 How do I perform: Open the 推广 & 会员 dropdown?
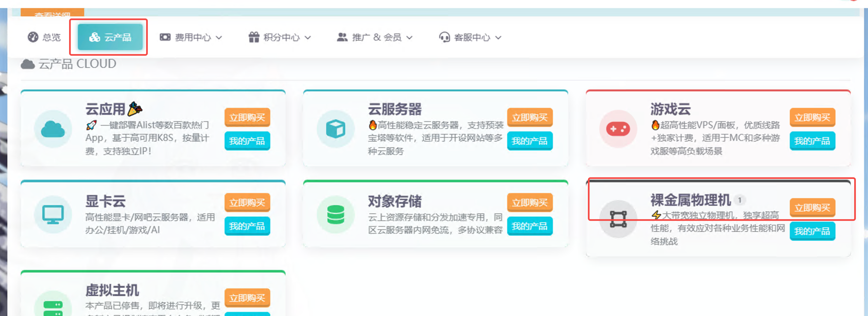tap(375, 37)
